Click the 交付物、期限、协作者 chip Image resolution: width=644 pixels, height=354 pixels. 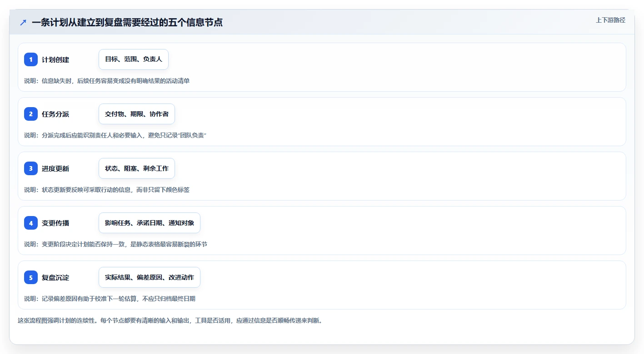coord(137,114)
